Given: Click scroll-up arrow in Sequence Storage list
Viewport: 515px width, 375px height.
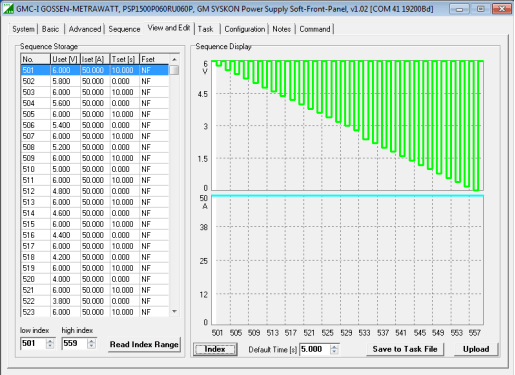Looking at the screenshot, I should [x=174, y=59].
